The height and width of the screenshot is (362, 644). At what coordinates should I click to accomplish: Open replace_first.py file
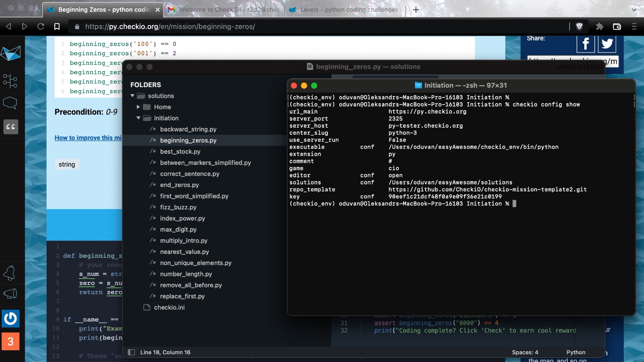182,296
